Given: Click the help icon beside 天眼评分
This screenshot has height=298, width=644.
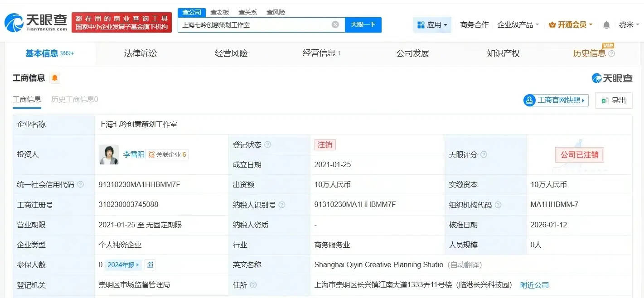Looking at the screenshot, I should tap(484, 155).
